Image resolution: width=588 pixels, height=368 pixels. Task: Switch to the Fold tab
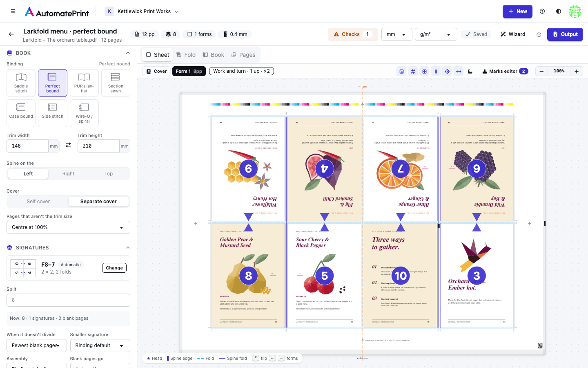pyautogui.click(x=186, y=55)
